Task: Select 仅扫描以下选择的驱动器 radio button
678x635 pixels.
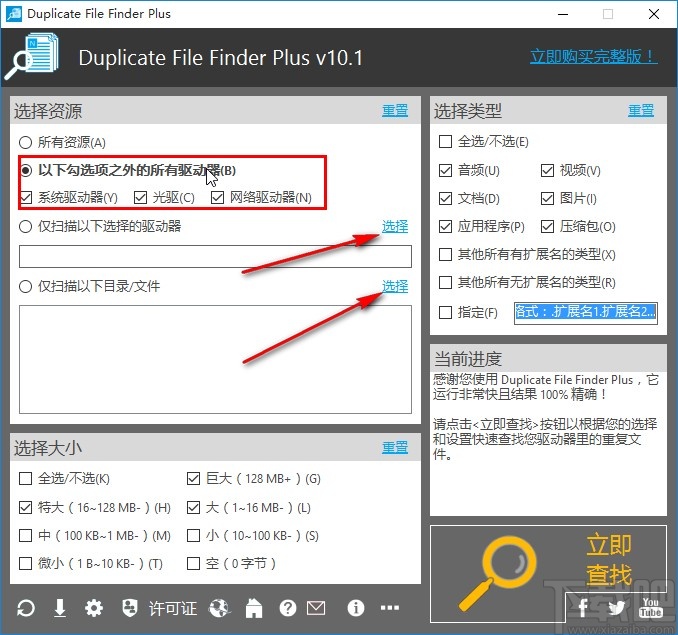Action: 26,226
